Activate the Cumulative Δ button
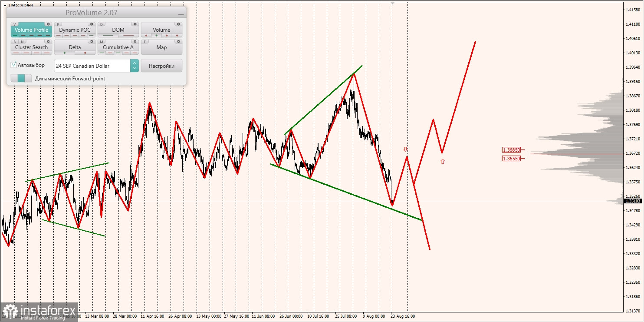The image size is (644, 322). tap(118, 47)
